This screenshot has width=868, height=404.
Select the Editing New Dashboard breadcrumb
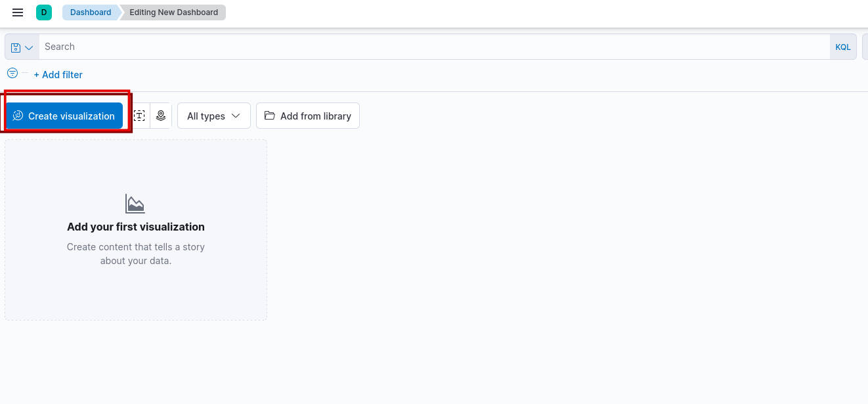coord(173,12)
